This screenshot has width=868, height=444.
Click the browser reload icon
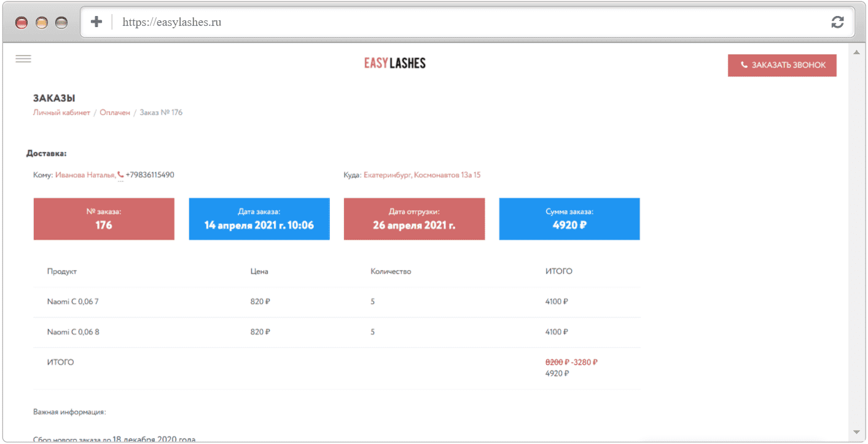point(837,22)
